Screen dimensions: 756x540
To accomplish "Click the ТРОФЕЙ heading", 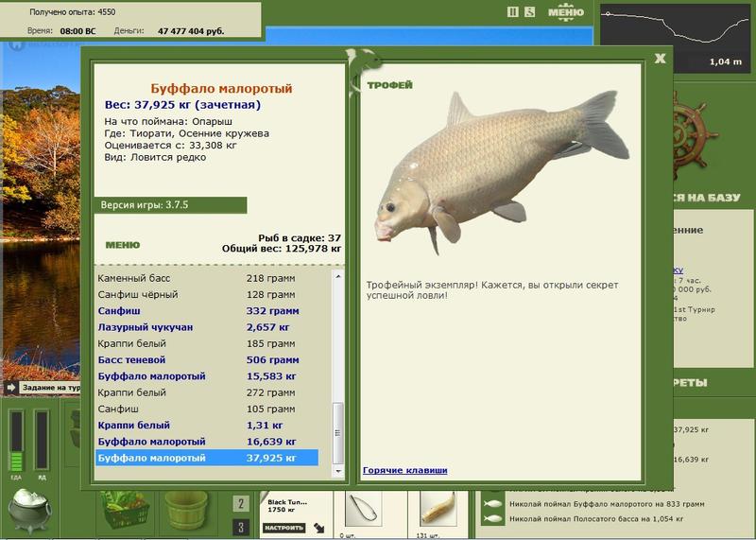I will (389, 85).
